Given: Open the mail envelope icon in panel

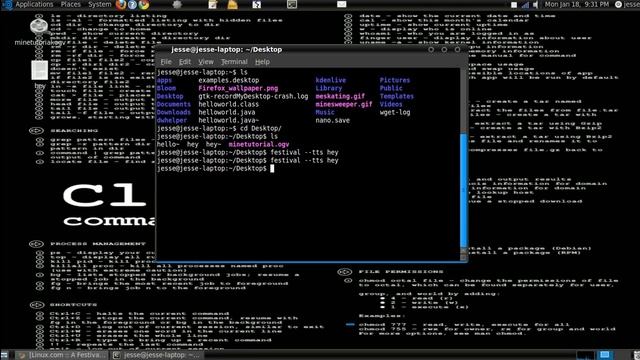Looking at the screenshot, I should pyautogui.click(x=342, y=4).
